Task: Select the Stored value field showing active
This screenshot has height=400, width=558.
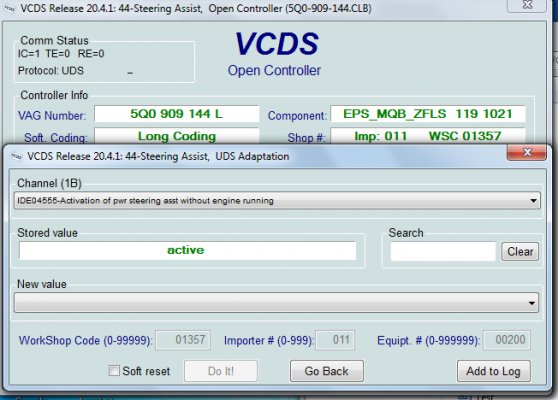Action: click(188, 251)
